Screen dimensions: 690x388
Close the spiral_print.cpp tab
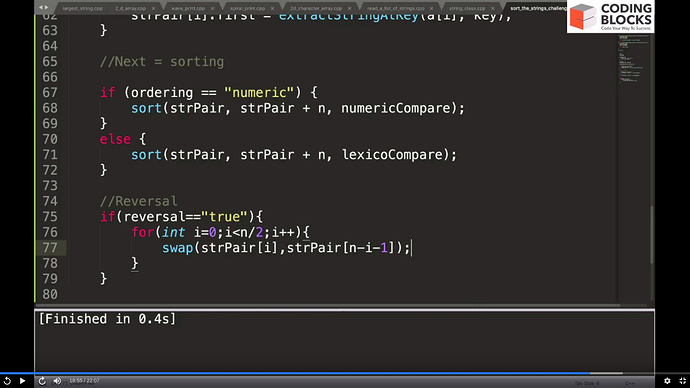tap(272, 8)
